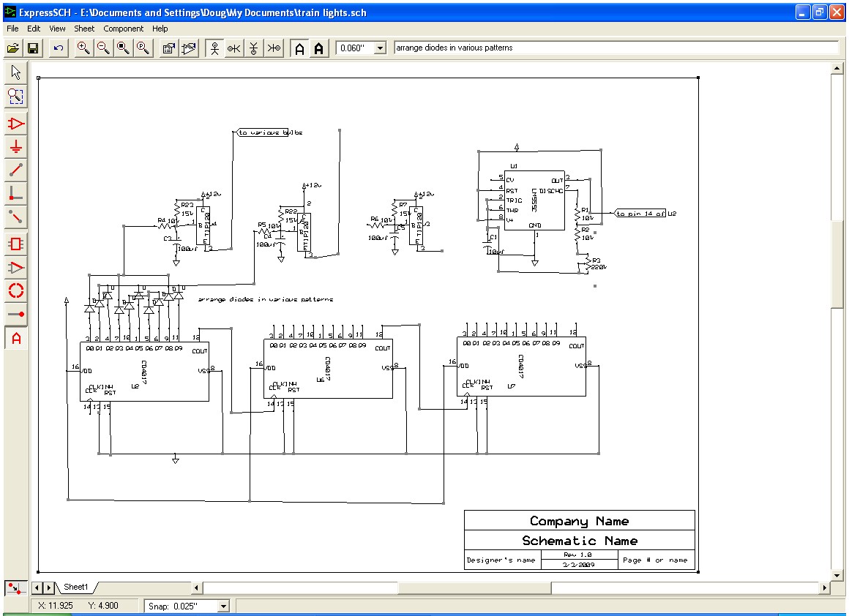Zoom to fit all objects
Image resolution: width=849 pixels, height=616 pixels.
(x=124, y=48)
